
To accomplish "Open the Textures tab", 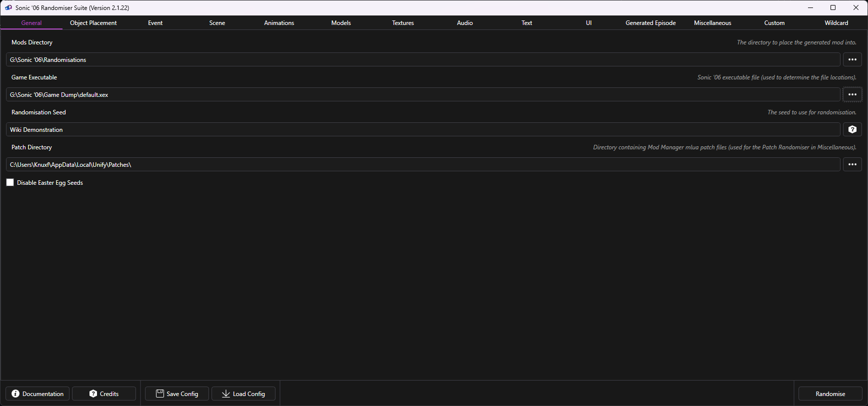I will click(403, 23).
